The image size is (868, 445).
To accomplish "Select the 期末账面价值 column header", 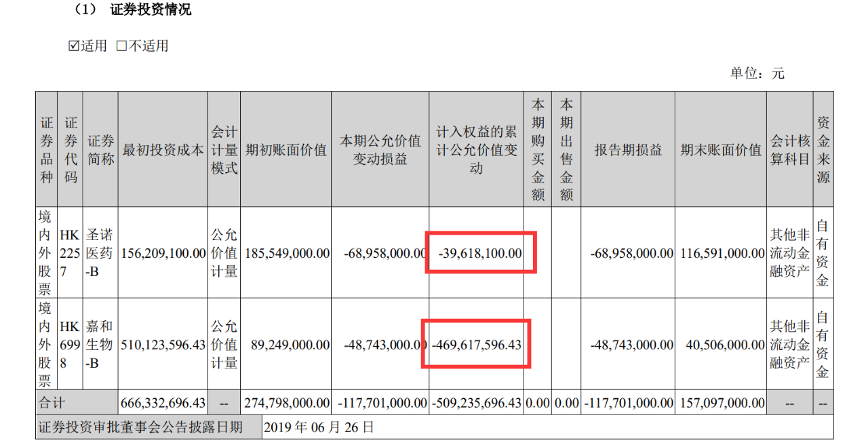I will click(721, 151).
